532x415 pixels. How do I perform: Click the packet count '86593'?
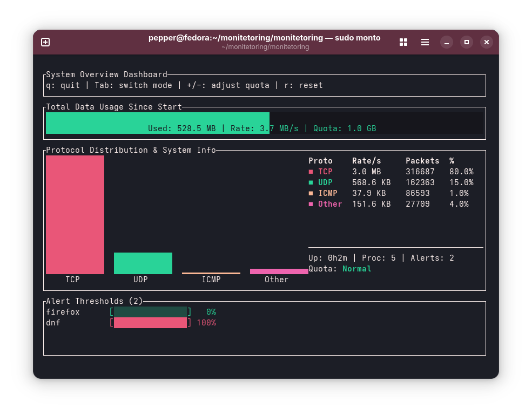tap(417, 193)
